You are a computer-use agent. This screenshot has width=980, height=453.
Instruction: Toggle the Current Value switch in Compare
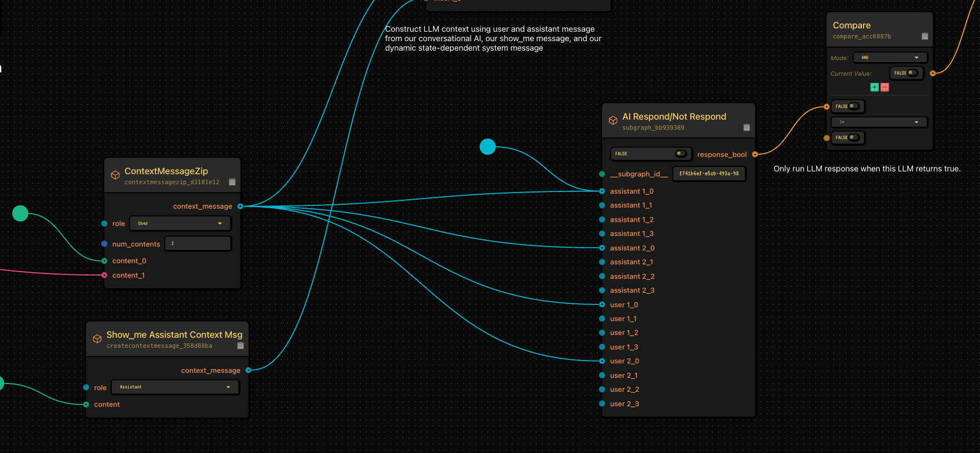912,73
